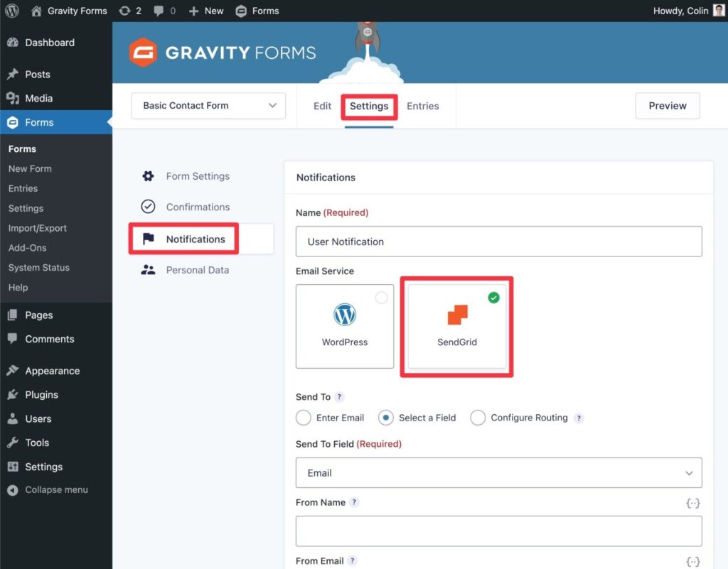
Task: Switch to the Entries tab
Action: pos(422,105)
